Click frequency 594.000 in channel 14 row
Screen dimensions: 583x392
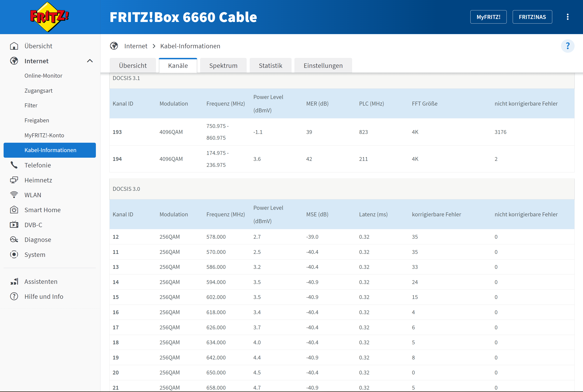pyautogui.click(x=216, y=282)
